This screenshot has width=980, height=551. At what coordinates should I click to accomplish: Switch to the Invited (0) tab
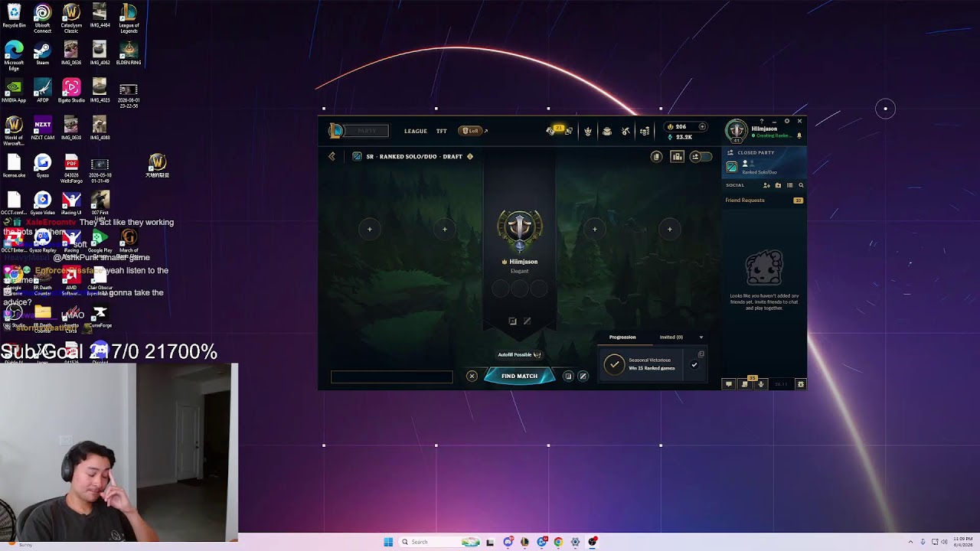pyautogui.click(x=671, y=337)
